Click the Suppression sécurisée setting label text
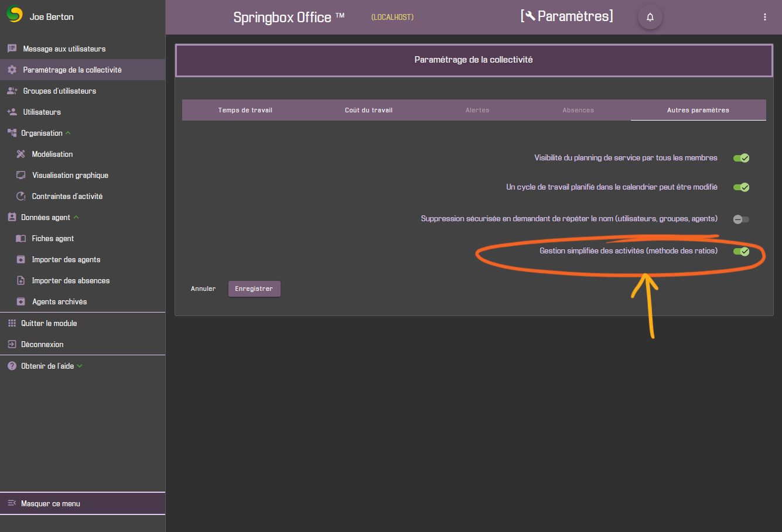Screen dimensions: 782x532 click(x=569, y=218)
